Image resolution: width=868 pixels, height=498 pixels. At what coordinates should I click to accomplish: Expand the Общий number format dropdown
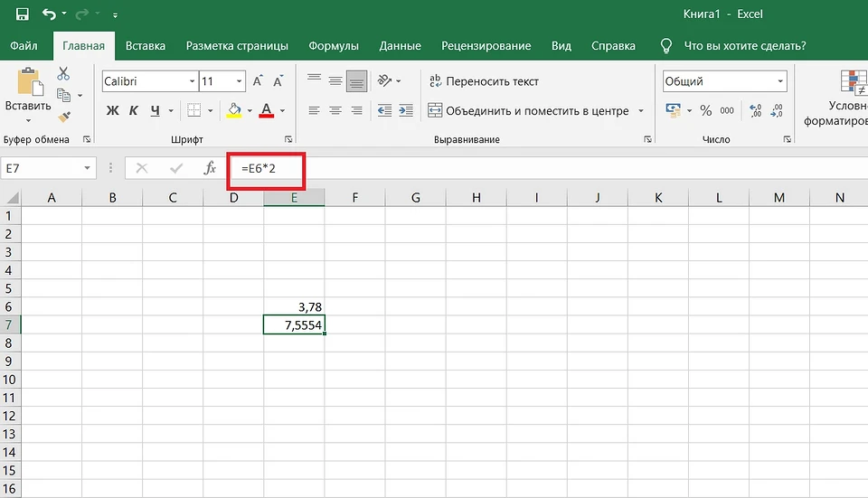[x=780, y=81]
